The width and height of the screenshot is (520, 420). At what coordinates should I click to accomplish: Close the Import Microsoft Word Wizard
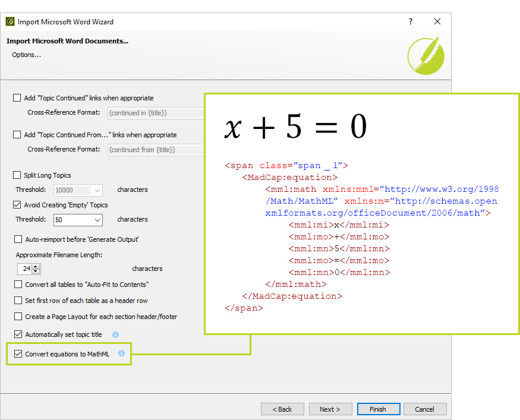(x=437, y=21)
